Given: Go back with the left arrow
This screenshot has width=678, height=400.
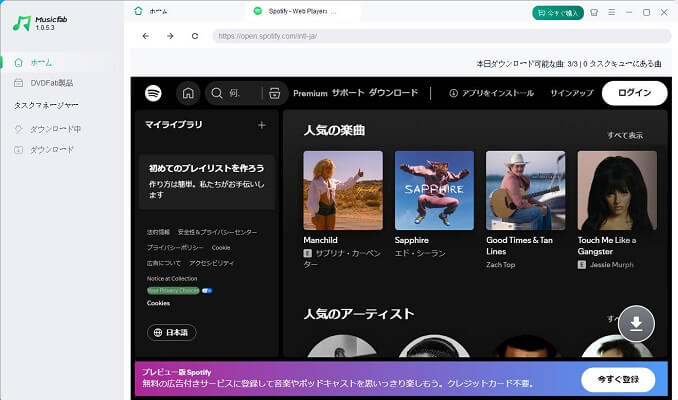Looking at the screenshot, I should pyautogui.click(x=146, y=36).
